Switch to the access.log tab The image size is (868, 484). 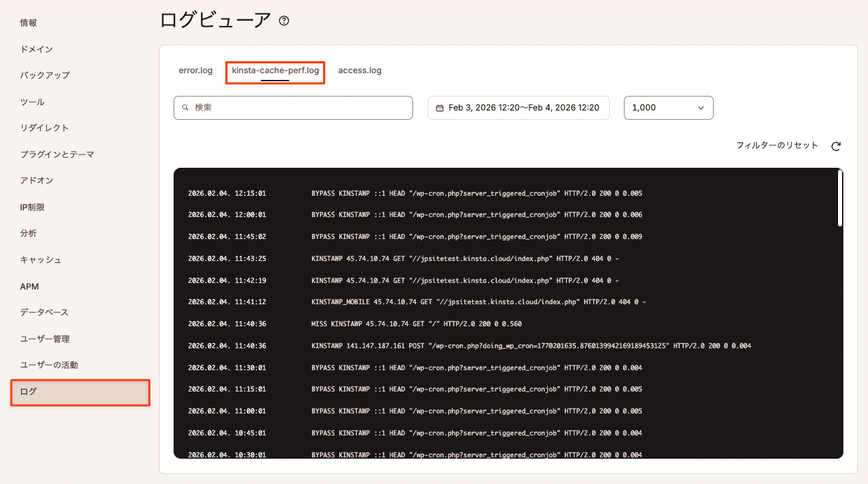360,70
